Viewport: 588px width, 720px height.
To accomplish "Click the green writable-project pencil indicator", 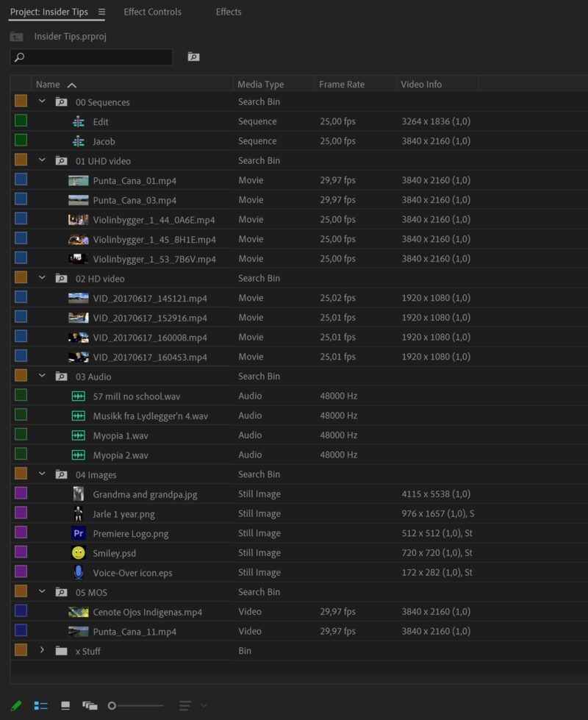I will pyautogui.click(x=16, y=705).
